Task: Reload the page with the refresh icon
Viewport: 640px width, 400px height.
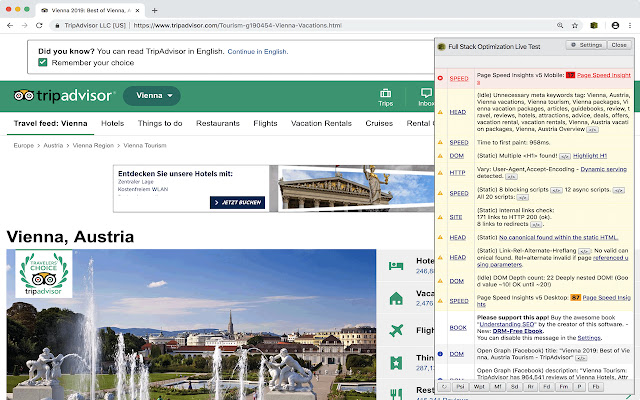Action: tap(39, 25)
